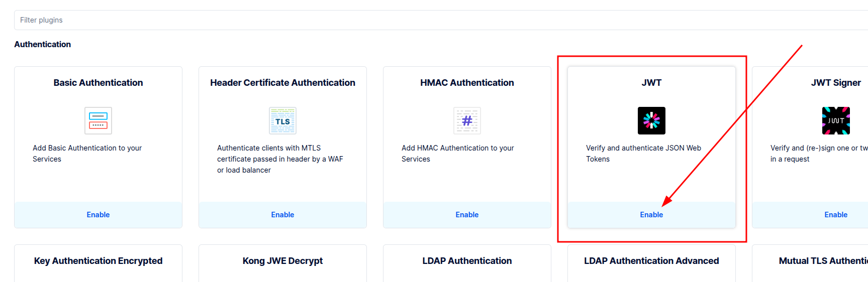Click the Basic Authentication card title
Screen dimensions: 868x282
tap(98, 83)
